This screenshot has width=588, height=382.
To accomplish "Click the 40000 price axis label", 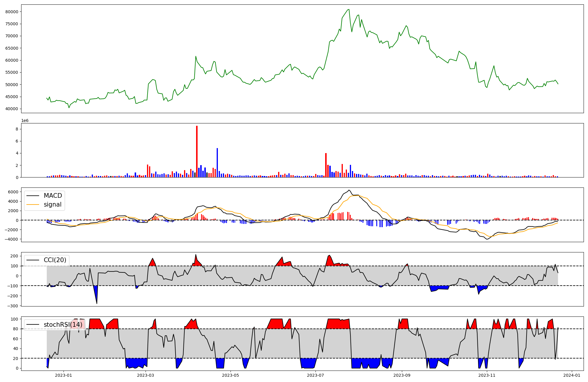I will click(x=12, y=109).
